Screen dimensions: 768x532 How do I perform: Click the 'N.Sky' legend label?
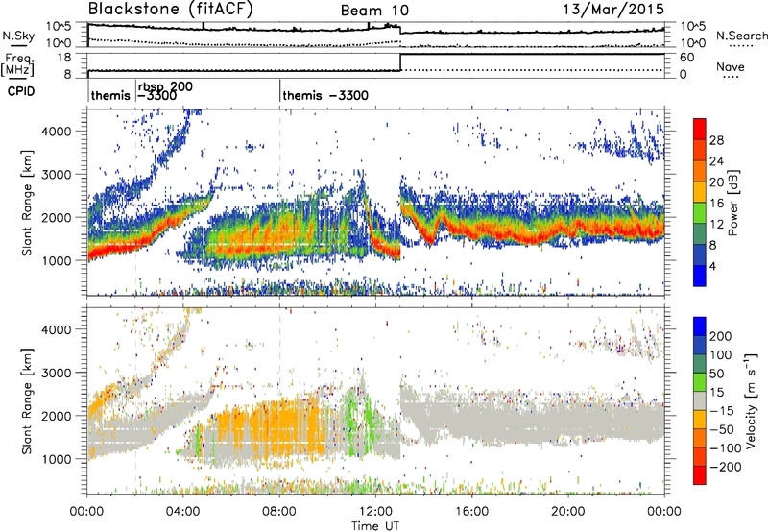[x=18, y=36]
